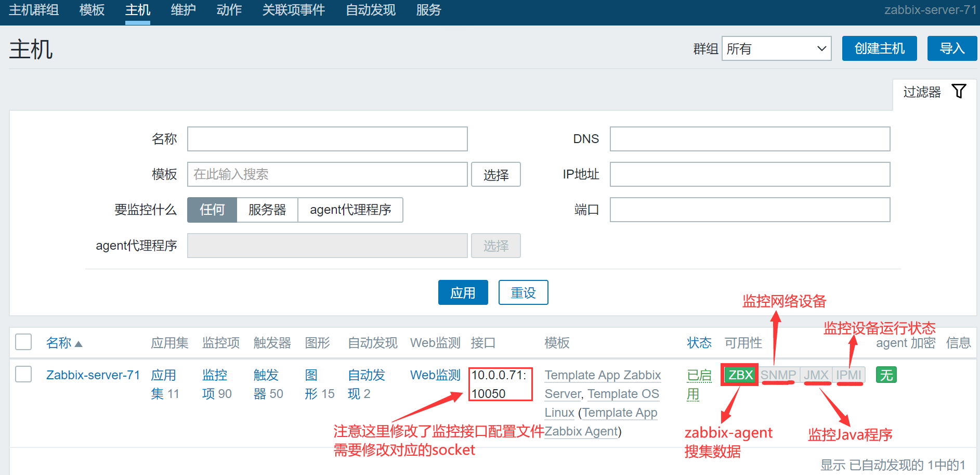The image size is (980, 475).
Task: Toggle host status via 已启用 link
Action: coord(699,384)
